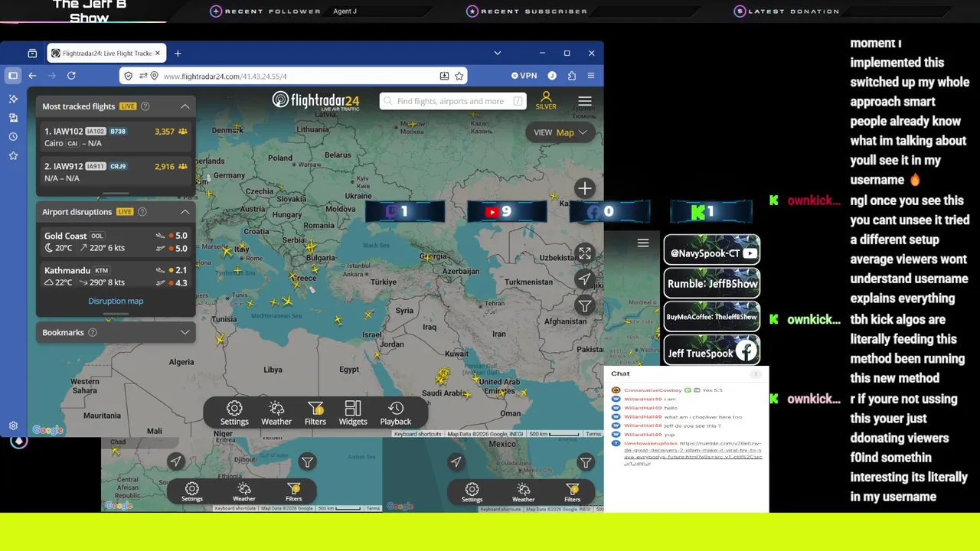Image resolution: width=980 pixels, height=551 pixels.
Task: Click filter funnel in lower-left background map
Action: [307, 461]
